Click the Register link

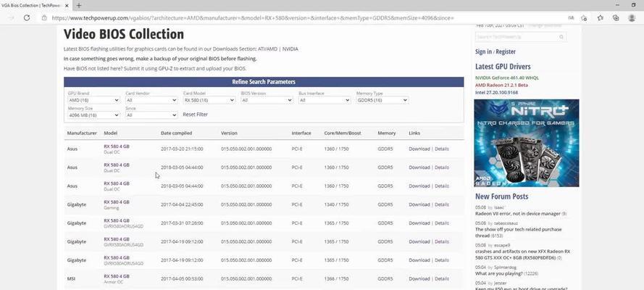coord(506,51)
